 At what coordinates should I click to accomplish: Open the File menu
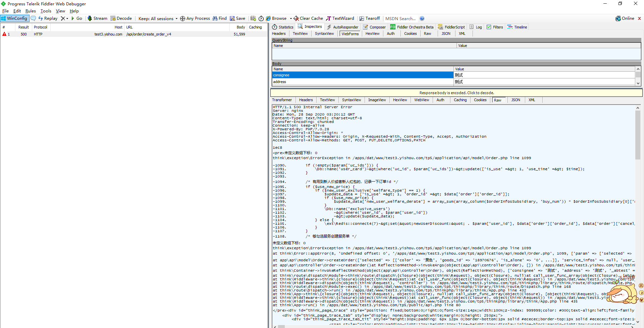click(5, 11)
